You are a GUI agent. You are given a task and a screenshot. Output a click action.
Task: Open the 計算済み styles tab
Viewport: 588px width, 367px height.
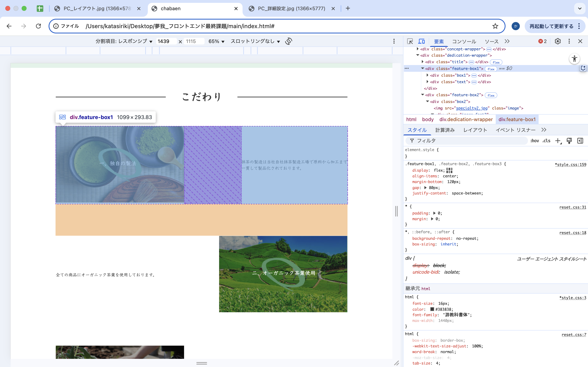click(x=445, y=130)
